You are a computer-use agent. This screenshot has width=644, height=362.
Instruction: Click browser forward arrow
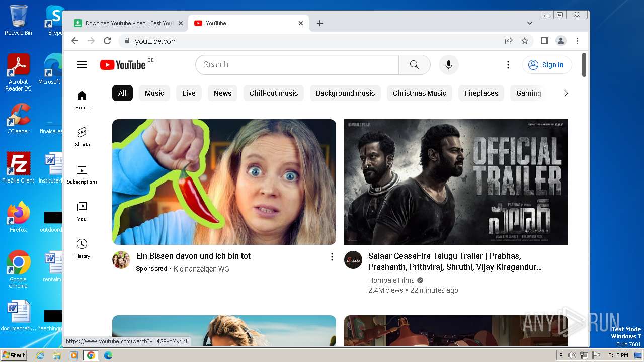[91, 41]
